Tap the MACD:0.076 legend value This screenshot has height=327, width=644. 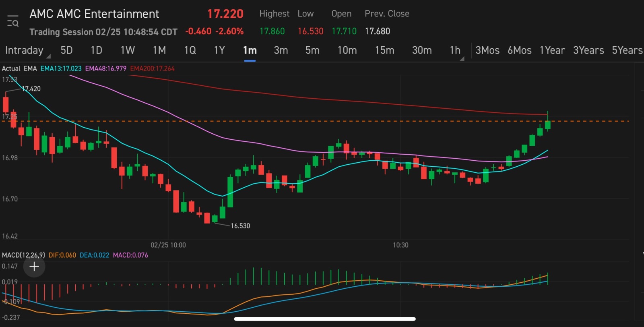click(130, 255)
